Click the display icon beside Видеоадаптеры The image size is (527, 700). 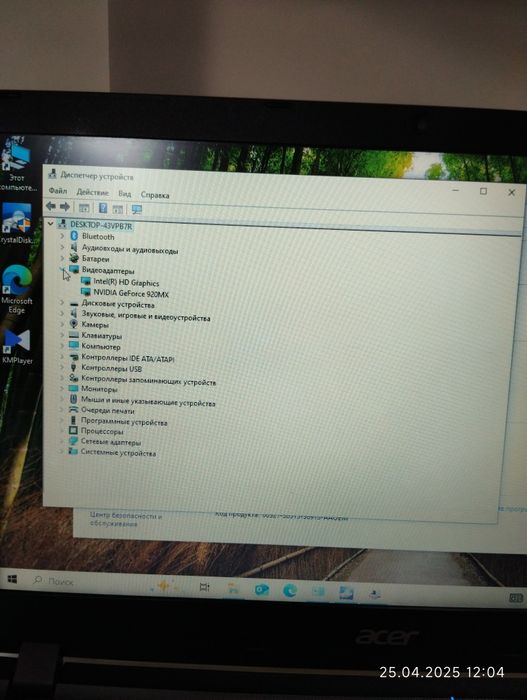coord(74,269)
